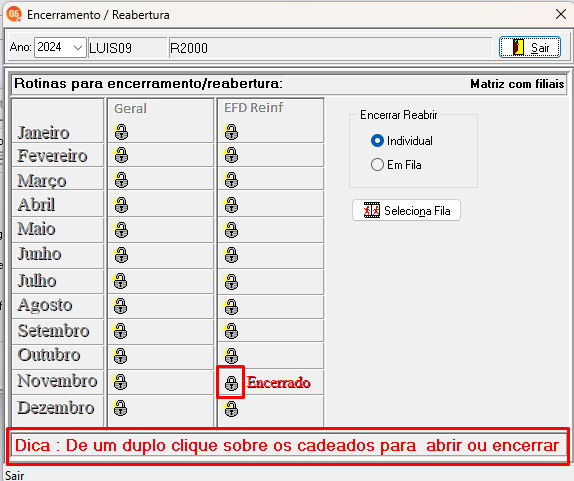Image resolution: width=574 pixels, height=481 pixels.
Task: Click the Seleciona Fila button
Action: coord(406,210)
